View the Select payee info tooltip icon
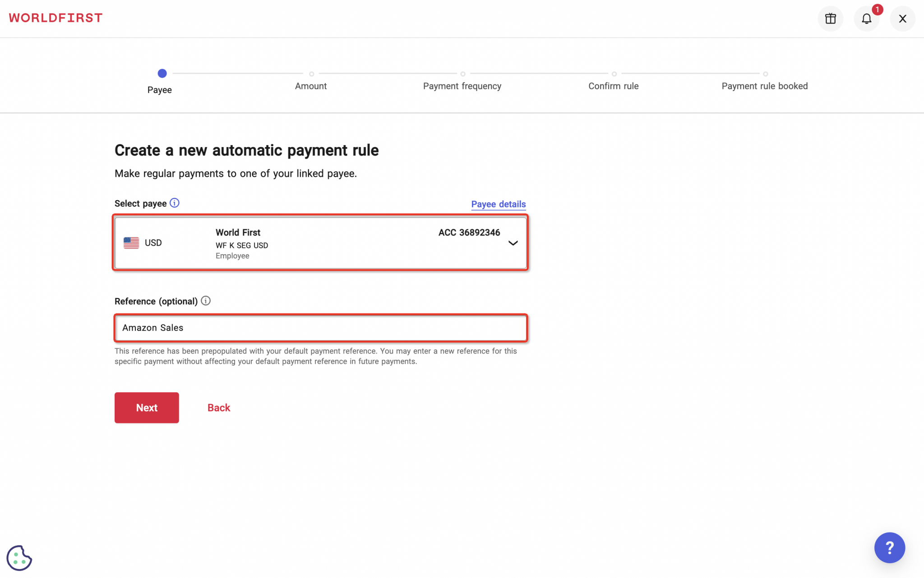Image resolution: width=924 pixels, height=578 pixels. 175,203
